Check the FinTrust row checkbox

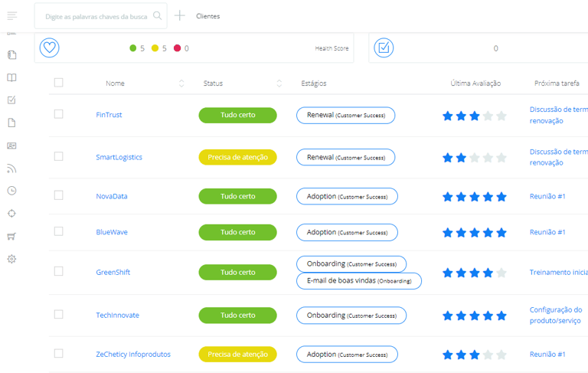[58, 114]
